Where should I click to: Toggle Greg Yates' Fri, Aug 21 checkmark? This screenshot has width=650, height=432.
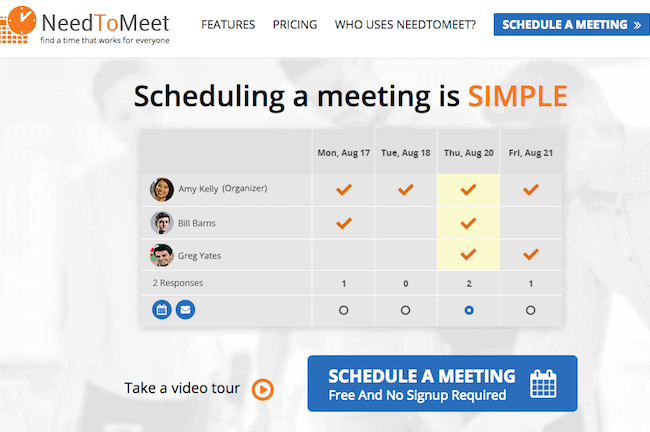point(530,255)
